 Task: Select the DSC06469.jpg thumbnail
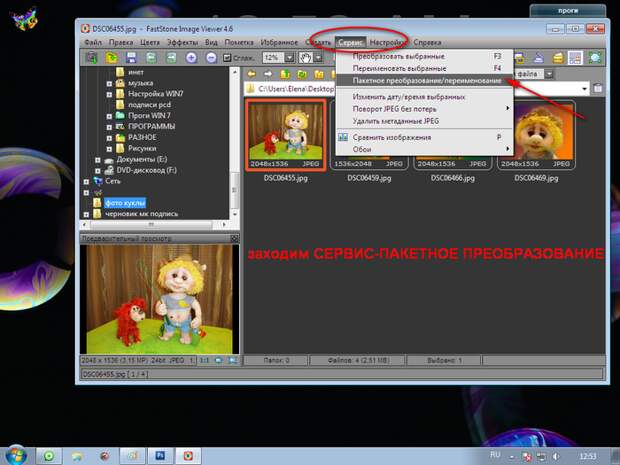tap(536, 135)
